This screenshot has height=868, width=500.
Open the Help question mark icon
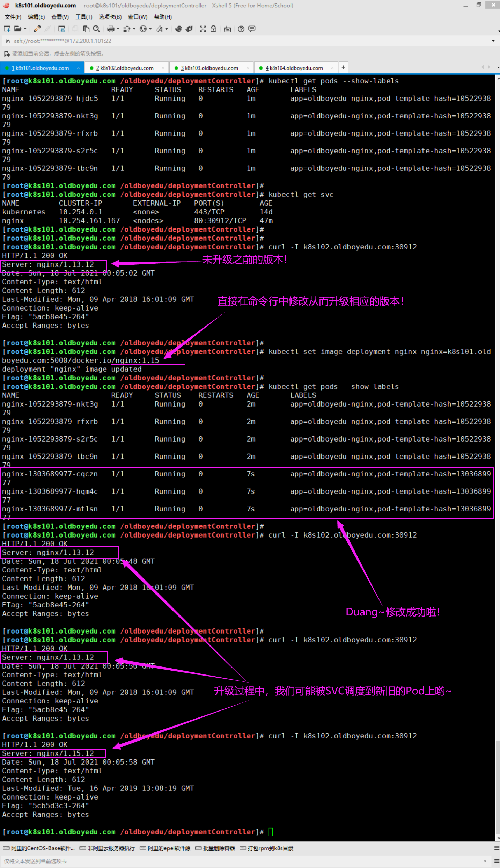click(x=241, y=29)
